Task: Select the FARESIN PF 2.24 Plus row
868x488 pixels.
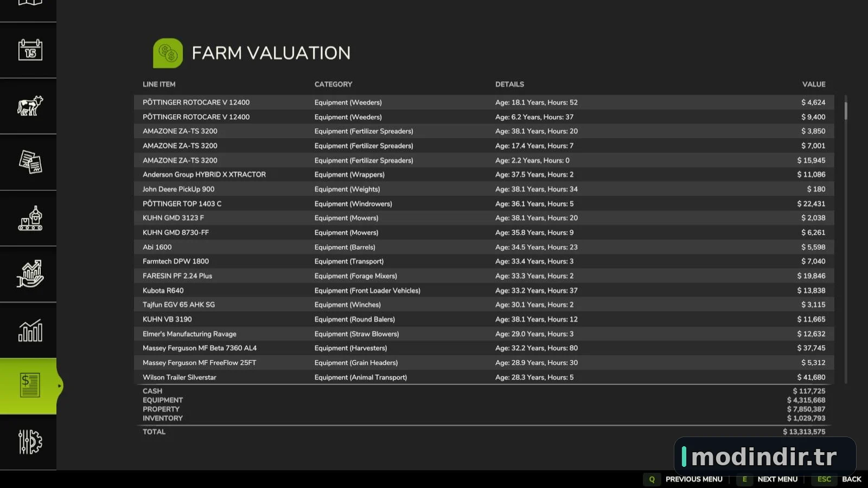Action: (484, 276)
